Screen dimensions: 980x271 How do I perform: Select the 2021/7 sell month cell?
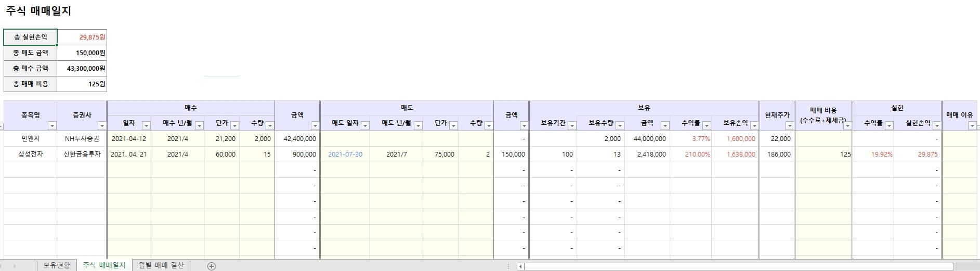[397, 154]
